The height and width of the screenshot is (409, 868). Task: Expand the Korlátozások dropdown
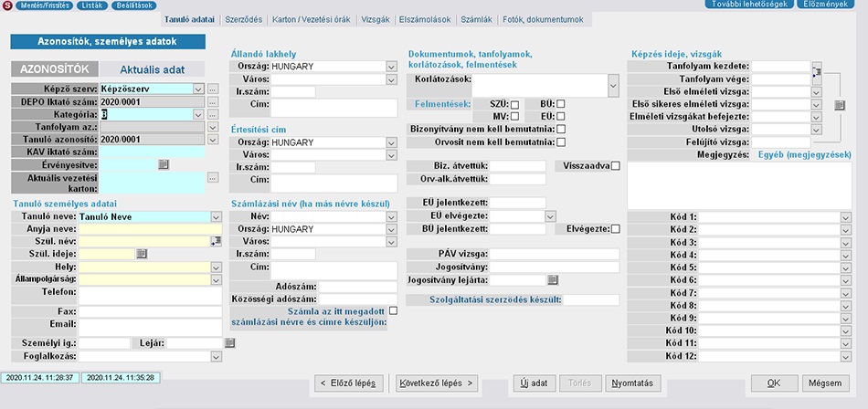613,85
